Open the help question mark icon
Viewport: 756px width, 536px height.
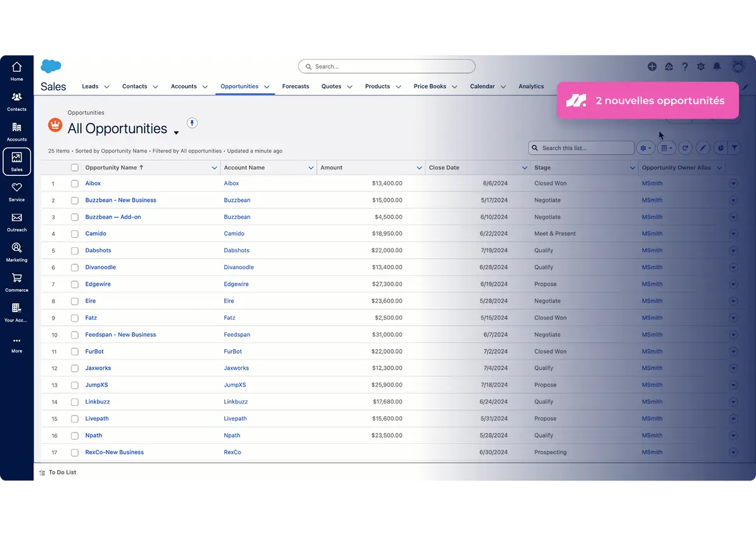685,66
